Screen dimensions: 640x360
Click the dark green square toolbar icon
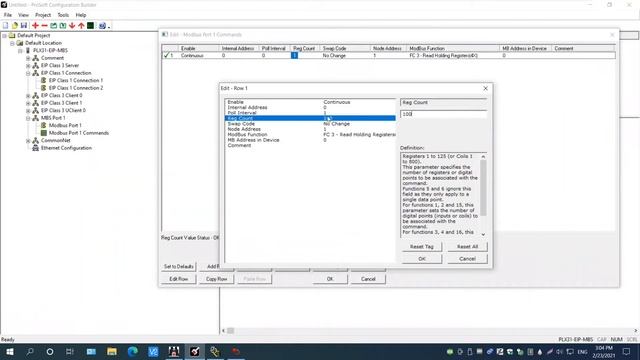coord(91,25)
